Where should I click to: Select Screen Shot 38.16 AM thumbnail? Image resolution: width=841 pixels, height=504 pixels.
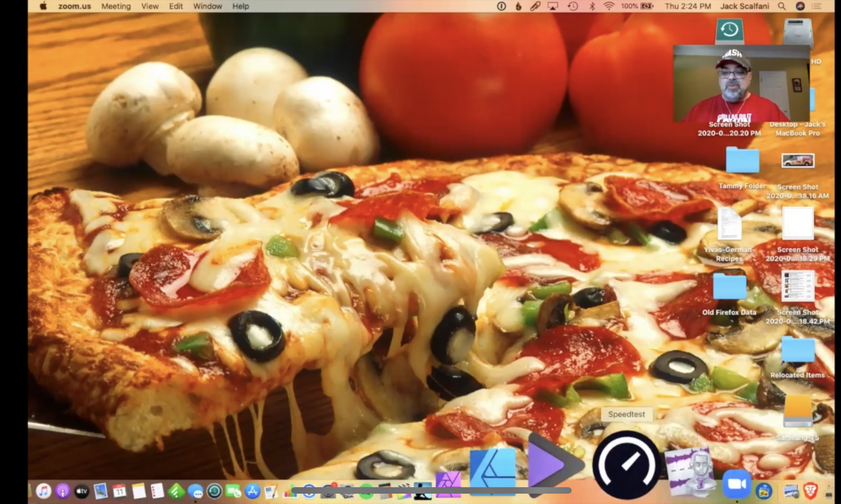[x=798, y=161]
